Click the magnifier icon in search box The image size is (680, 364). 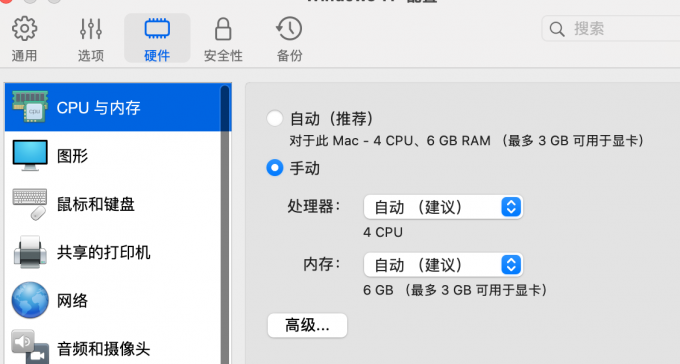(557, 29)
